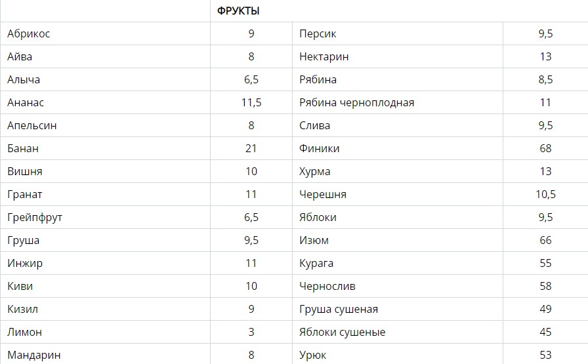Viewport: 588px width, 364px height.
Task: Select the Нектарин value 13
Action: (545, 56)
